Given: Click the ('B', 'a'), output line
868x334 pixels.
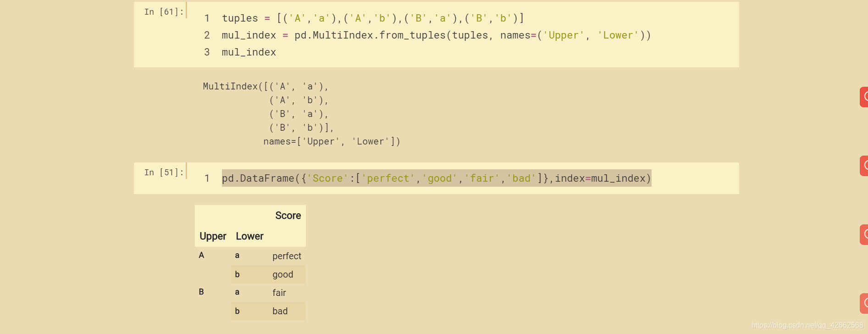Looking at the screenshot, I should click(x=299, y=114).
